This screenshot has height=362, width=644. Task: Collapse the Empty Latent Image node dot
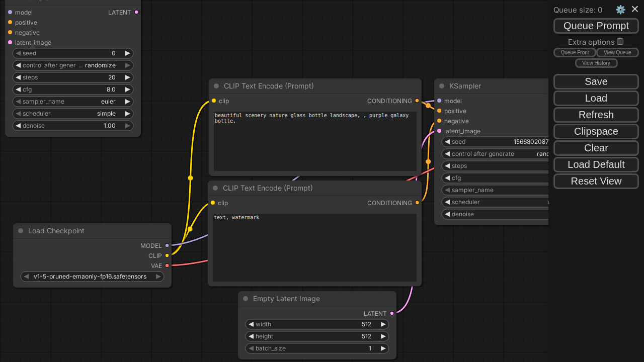[x=246, y=299]
